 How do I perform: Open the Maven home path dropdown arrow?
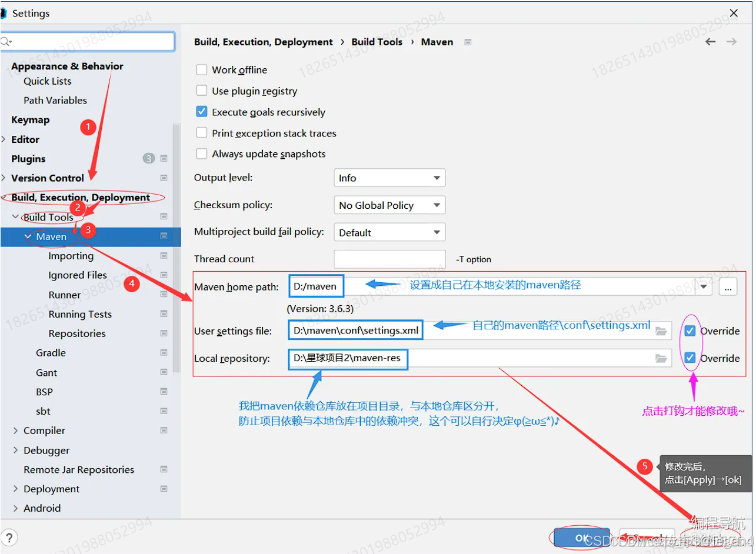pos(704,286)
